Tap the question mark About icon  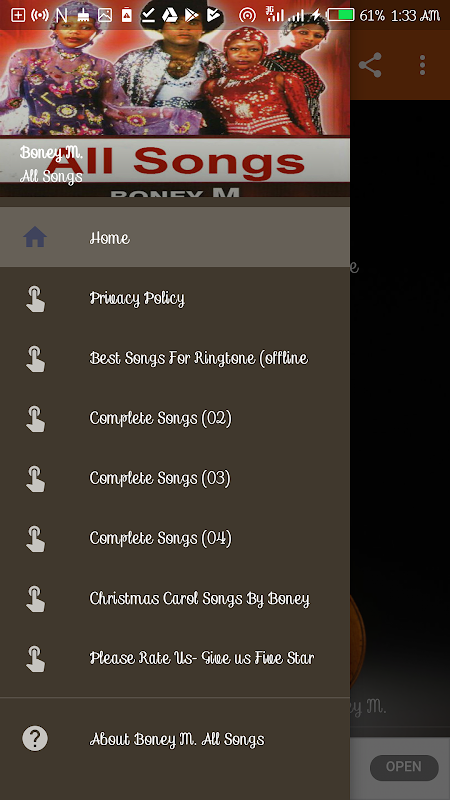[35, 738]
